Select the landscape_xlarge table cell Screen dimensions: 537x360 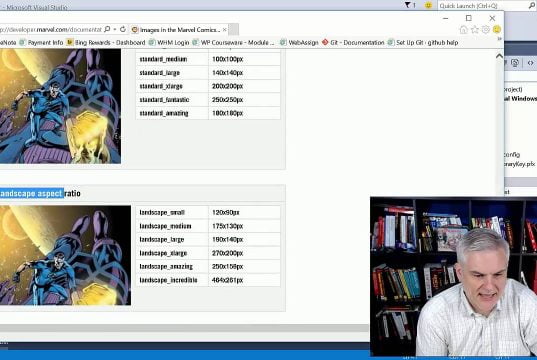pos(172,253)
